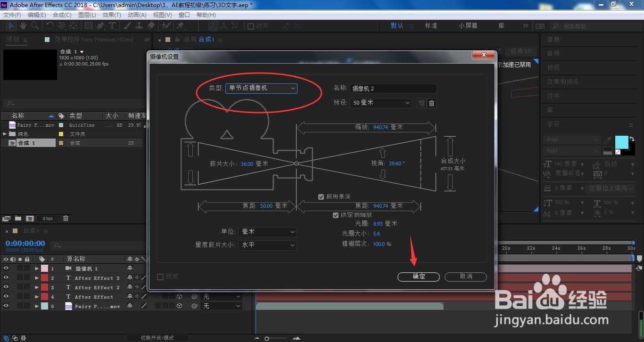This screenshot has width=644, height=342.
Task: Select the Zoom magnifier tool
Action: [34, 26]
